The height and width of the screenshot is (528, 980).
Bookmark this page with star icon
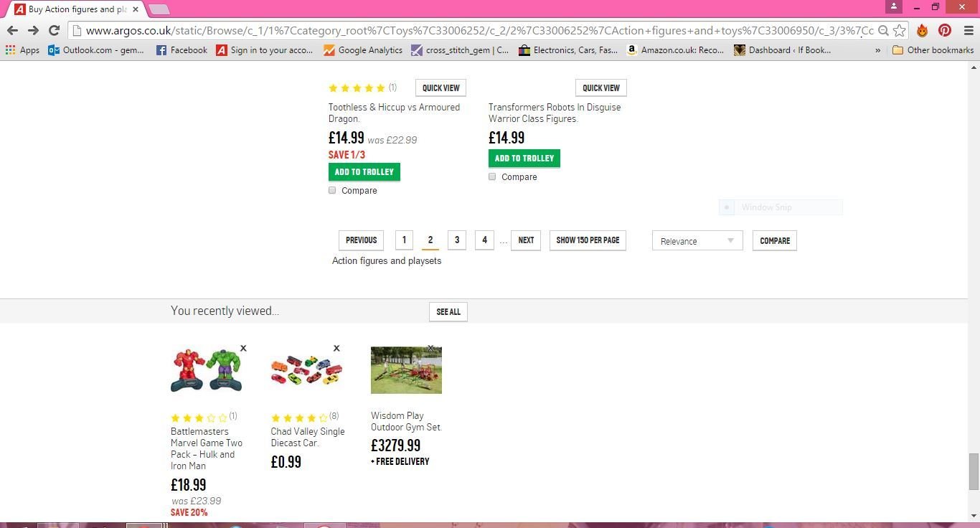pos(900,30)
